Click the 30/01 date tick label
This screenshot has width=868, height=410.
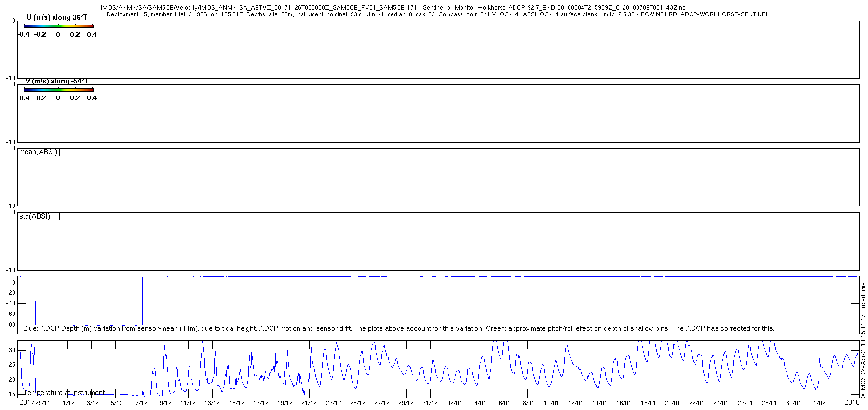point(793,403)
